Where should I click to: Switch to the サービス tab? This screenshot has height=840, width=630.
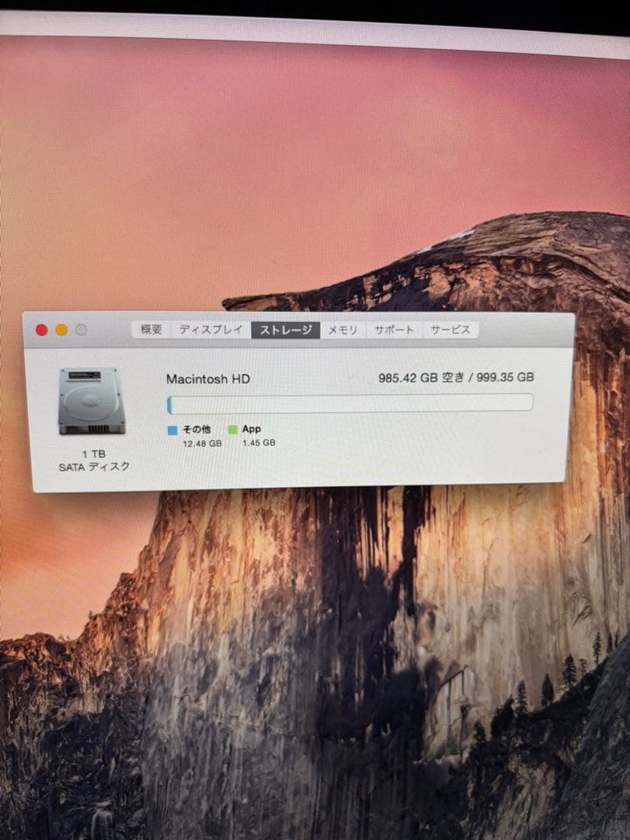[450, 329]
